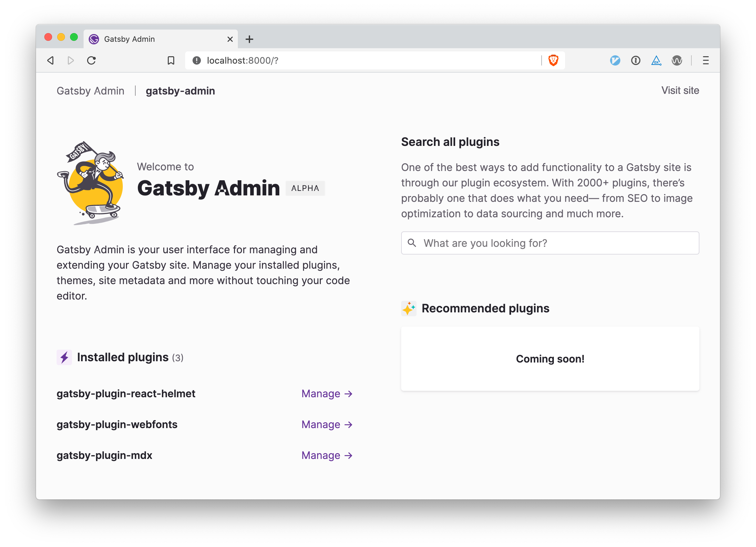Viewport: 756px width, 547px height.
Task: Manage gatsby-plugin-webfonts
Action: tap(327, 424)
